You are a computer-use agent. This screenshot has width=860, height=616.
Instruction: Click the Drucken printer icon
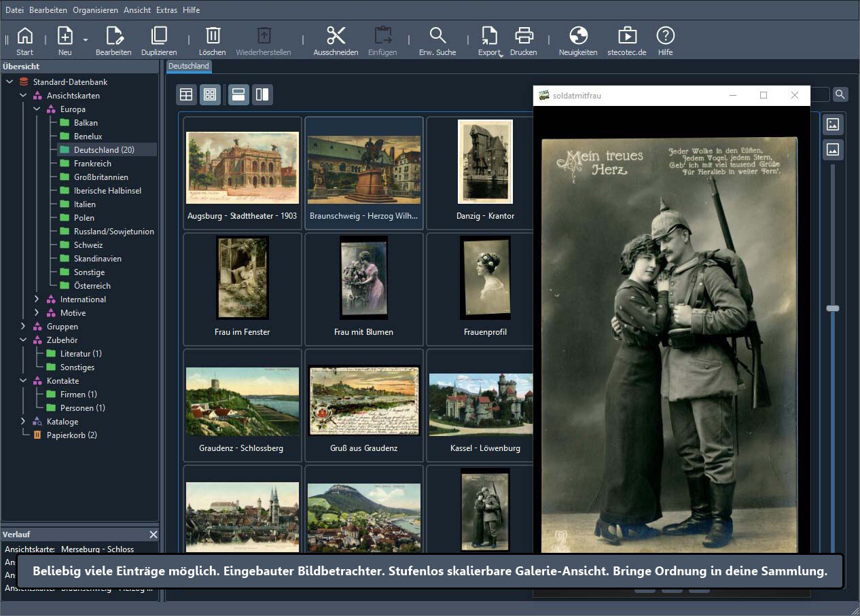524,36
